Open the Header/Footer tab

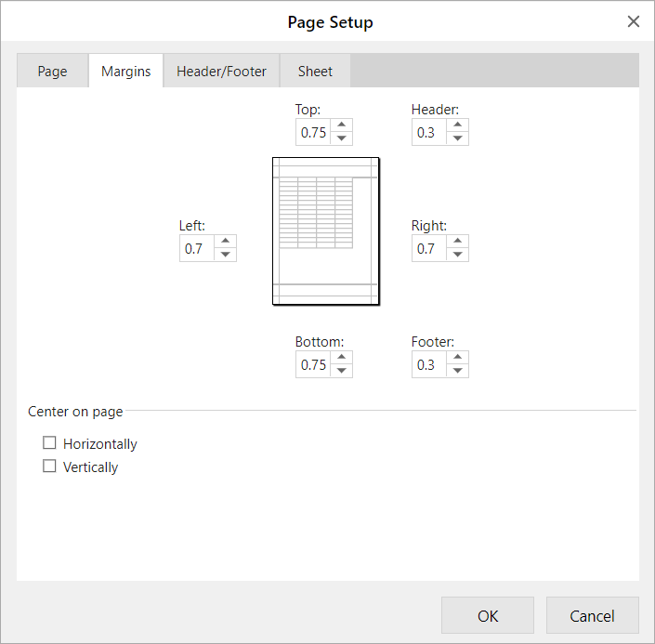point(221,71)
